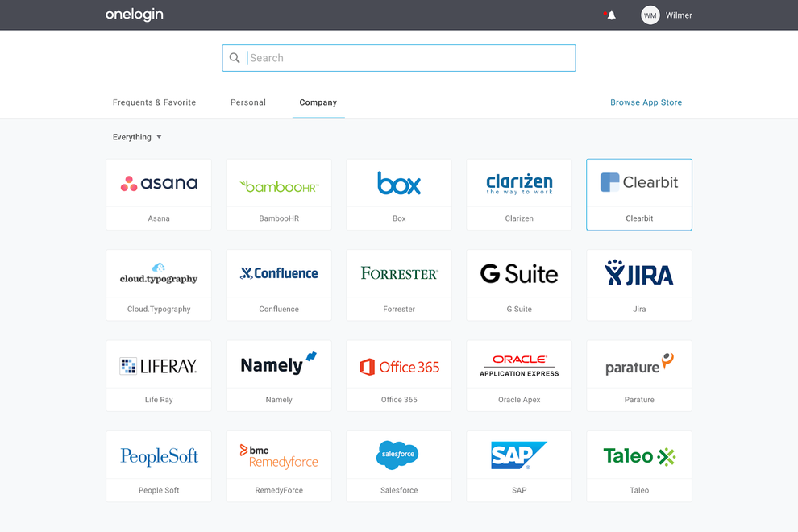
Task: Open the Wilmer account menu
Action: [666, 15]
